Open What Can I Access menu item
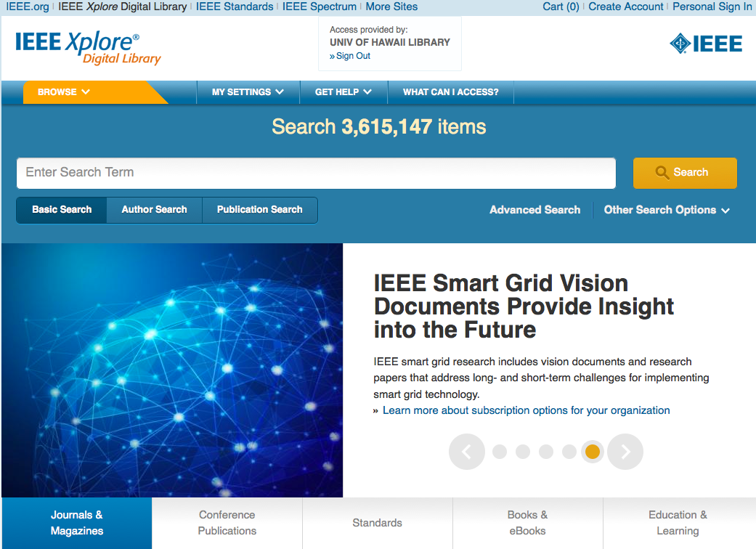 coord(451,92)
